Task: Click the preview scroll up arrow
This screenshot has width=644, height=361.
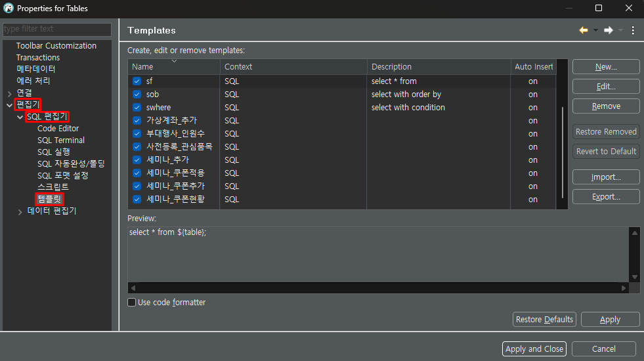Action: point(635,233)
